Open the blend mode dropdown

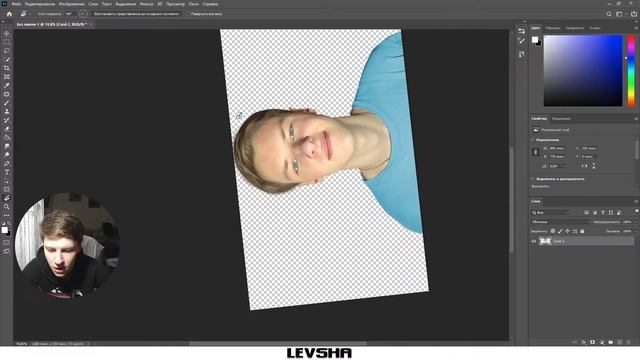tap(560, 222)
